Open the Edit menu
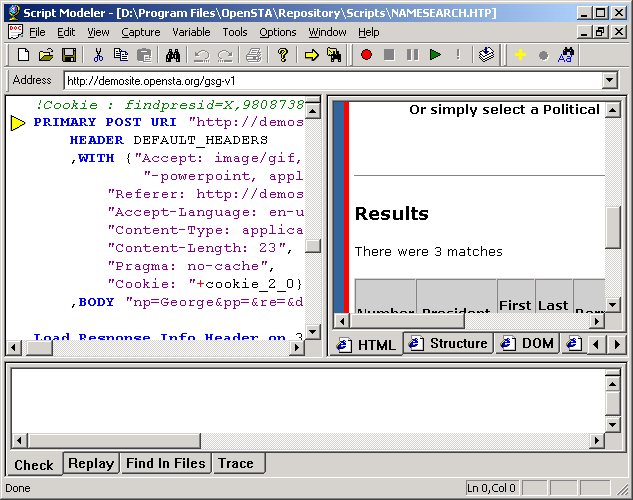 tap(66, 32)
